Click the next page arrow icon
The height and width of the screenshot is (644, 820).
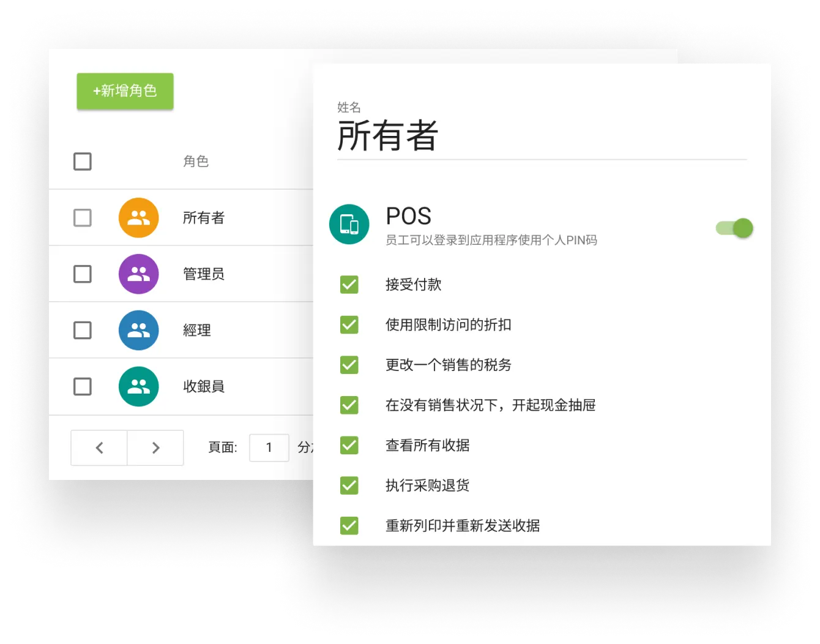coord(155,447)
